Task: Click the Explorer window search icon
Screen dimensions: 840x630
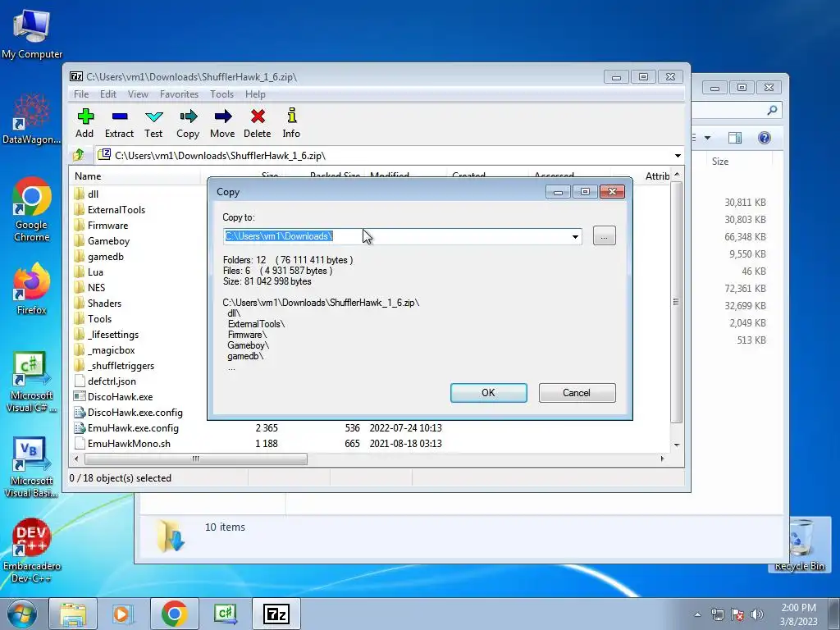Action: click(x=772, y=111)
